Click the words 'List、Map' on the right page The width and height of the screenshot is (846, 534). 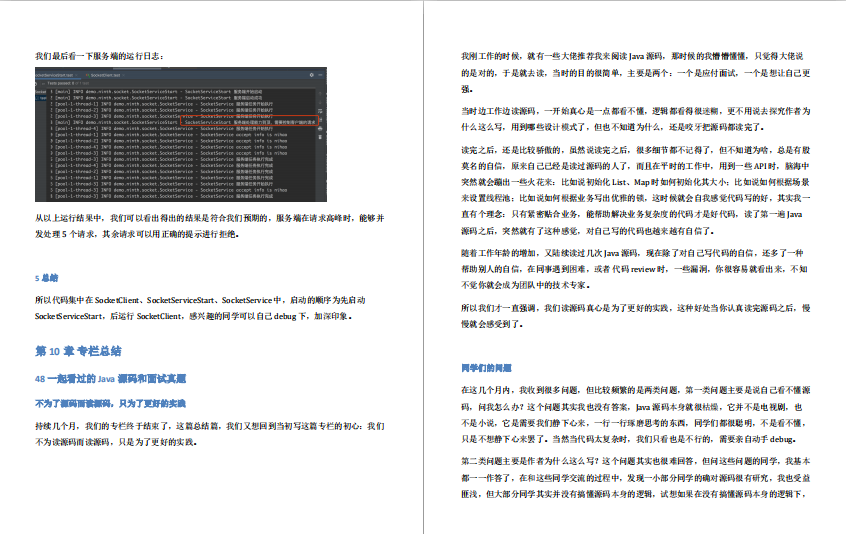coord(630,182)
